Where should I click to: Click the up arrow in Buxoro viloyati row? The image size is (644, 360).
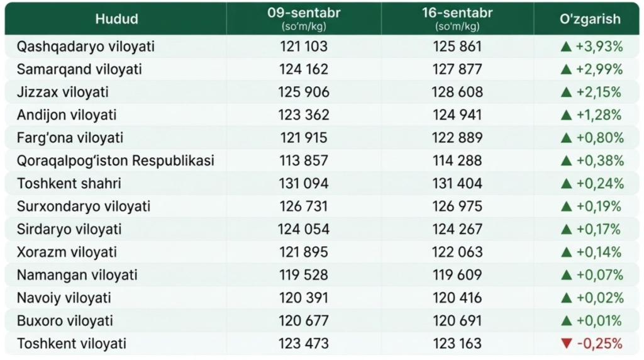point(566,321)
